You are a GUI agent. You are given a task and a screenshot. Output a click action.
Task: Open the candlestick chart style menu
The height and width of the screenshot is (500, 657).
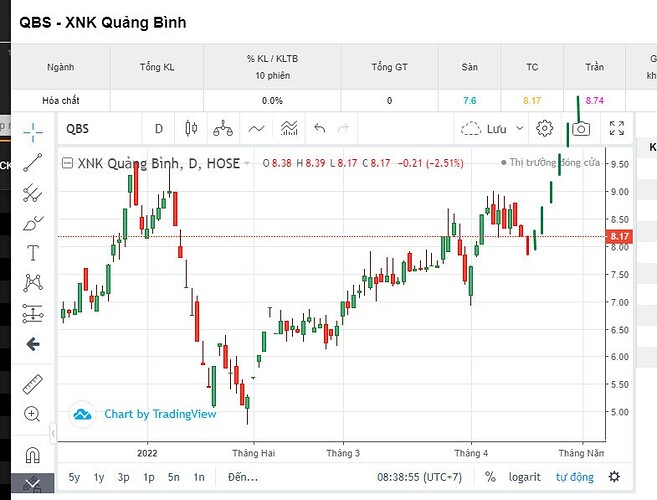(191, 129)
